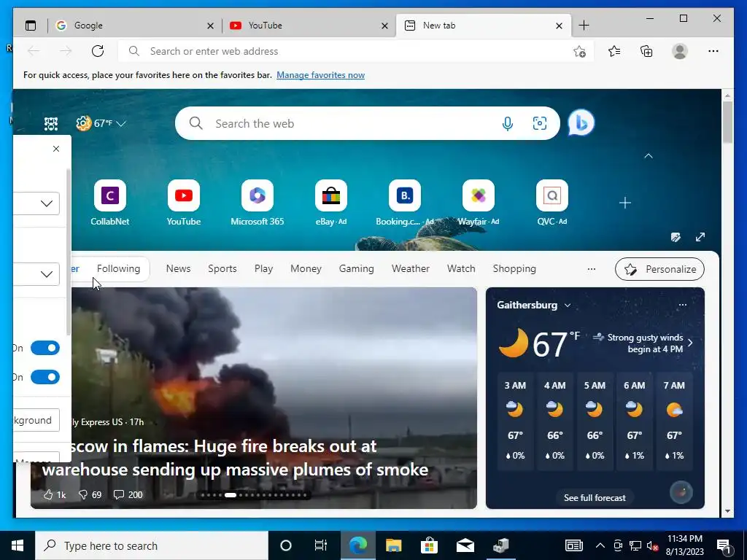This screenshot has width=747, height=560.
Task: Click See full forecast button
Action: 595,497
